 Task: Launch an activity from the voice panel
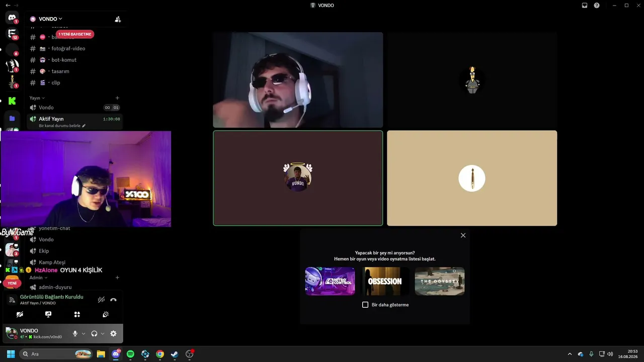coord(77,314)
